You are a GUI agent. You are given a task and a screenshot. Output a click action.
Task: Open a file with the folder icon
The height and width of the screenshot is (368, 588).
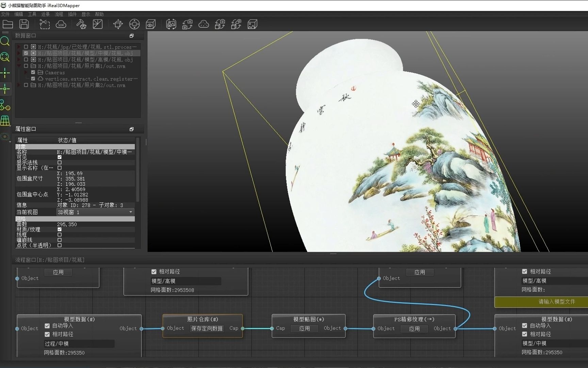click(7, 24)
